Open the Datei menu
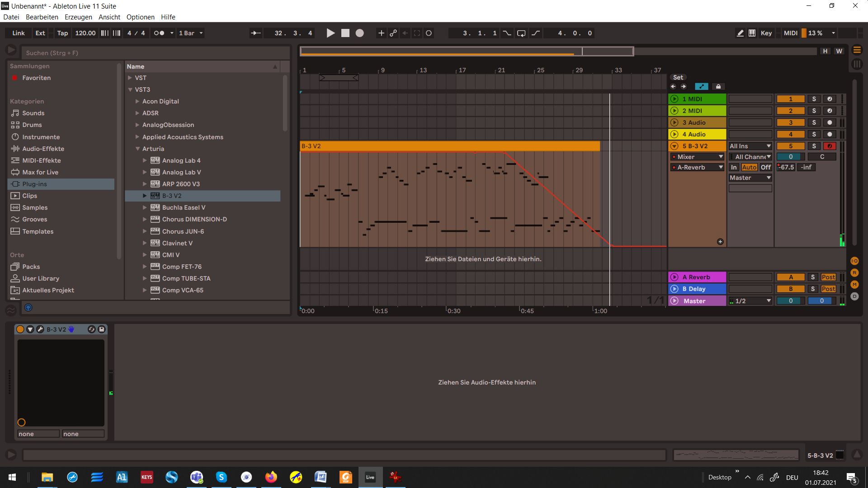 pos(11,17)
